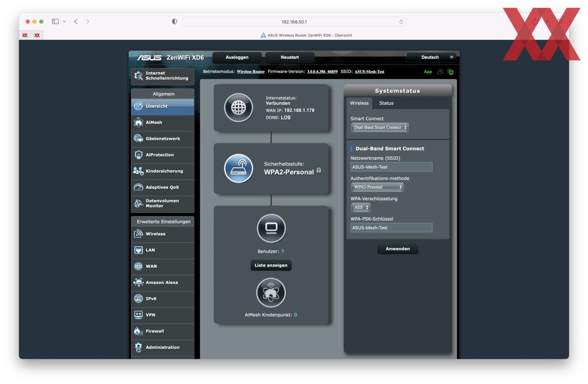Click Safari privacy shield icon
The image size is (588, 384).
click(175, 22)
